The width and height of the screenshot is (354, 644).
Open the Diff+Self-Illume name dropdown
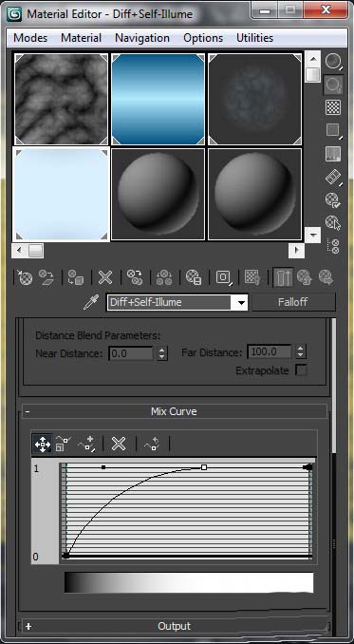coord(241,304)
